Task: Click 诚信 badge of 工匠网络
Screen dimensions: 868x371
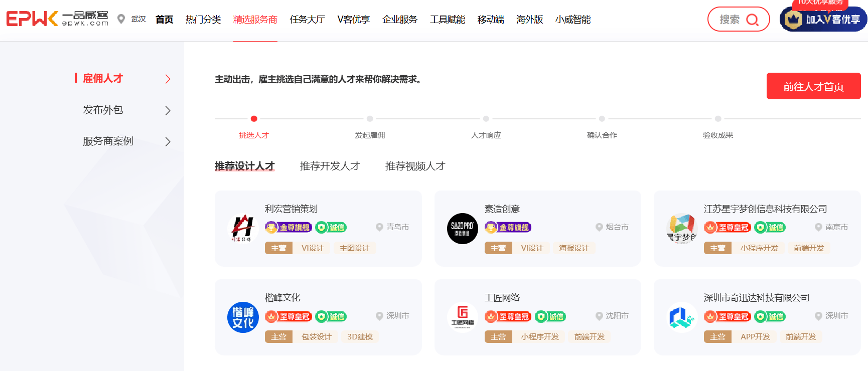Action: click(x=550, y=316)
